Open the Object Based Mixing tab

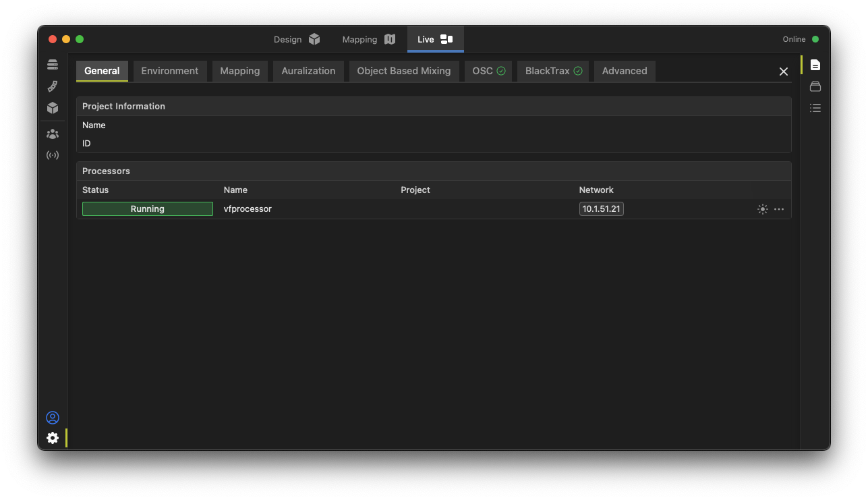403,71
